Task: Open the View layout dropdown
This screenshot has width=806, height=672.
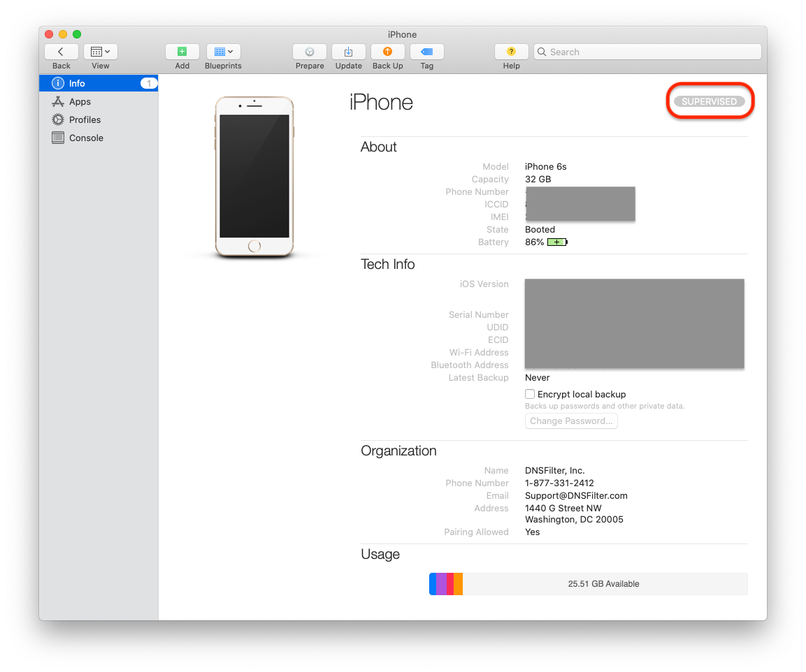Action: (100, 52)
